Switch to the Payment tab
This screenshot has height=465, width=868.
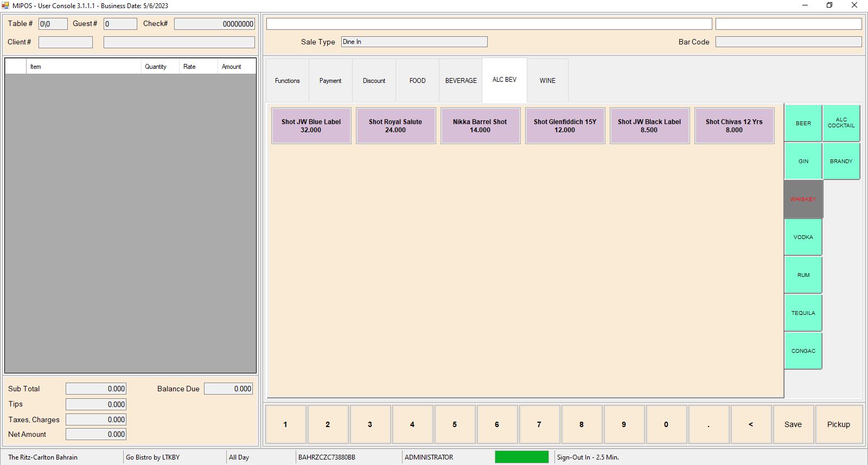pos(330,81)
